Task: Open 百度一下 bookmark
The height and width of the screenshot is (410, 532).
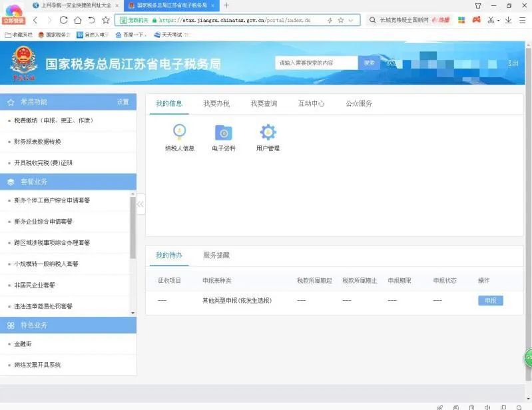Action: pos(131,35)
